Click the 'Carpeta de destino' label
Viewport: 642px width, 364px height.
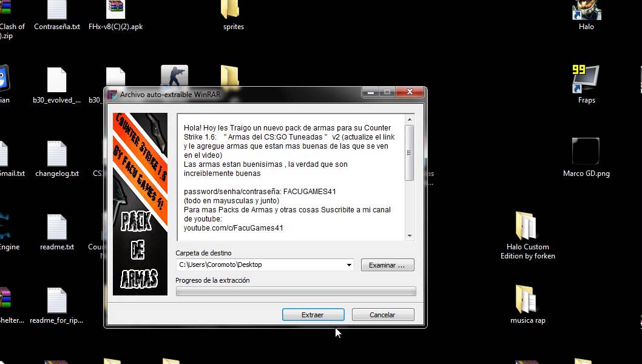pyautogui.click(x=203, y=253)
